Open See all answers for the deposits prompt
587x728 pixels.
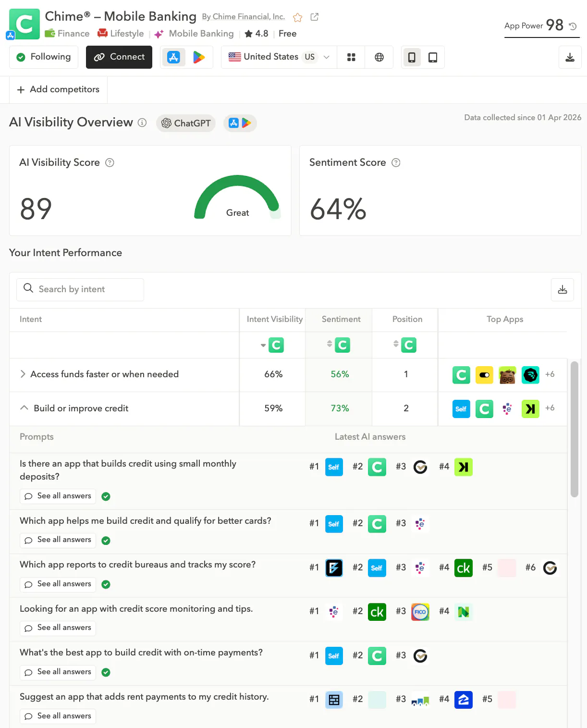[57, 496]
